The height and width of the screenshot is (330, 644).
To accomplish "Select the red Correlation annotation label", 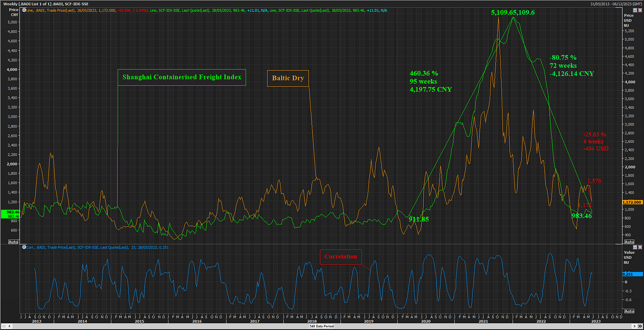I will [x=341, y=257].
